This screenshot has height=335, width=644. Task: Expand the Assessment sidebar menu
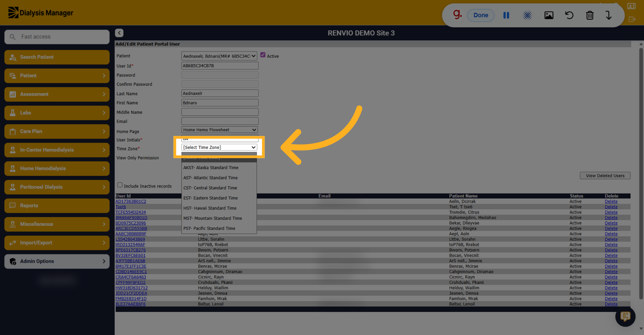(x=57, y=94)
